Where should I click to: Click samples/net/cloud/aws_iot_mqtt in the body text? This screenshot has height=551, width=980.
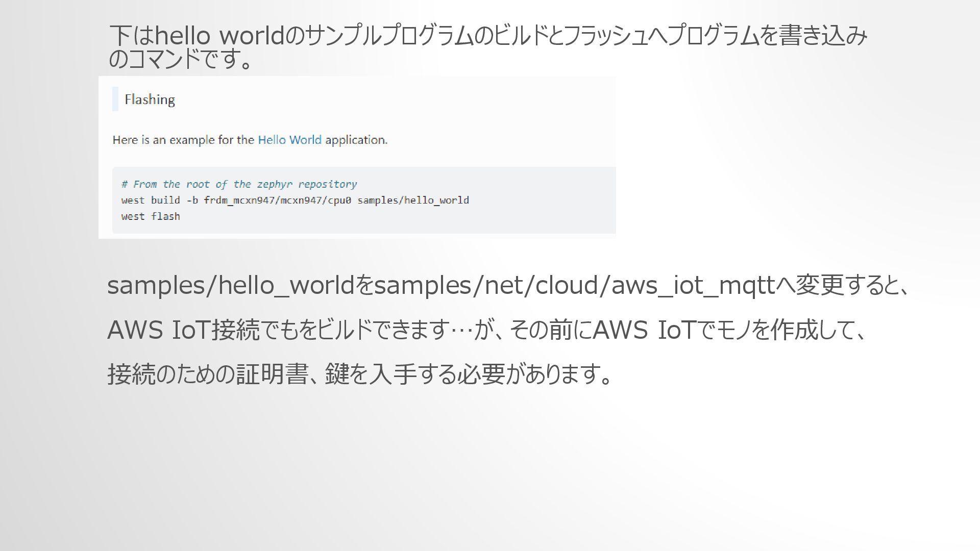point(575,285)
